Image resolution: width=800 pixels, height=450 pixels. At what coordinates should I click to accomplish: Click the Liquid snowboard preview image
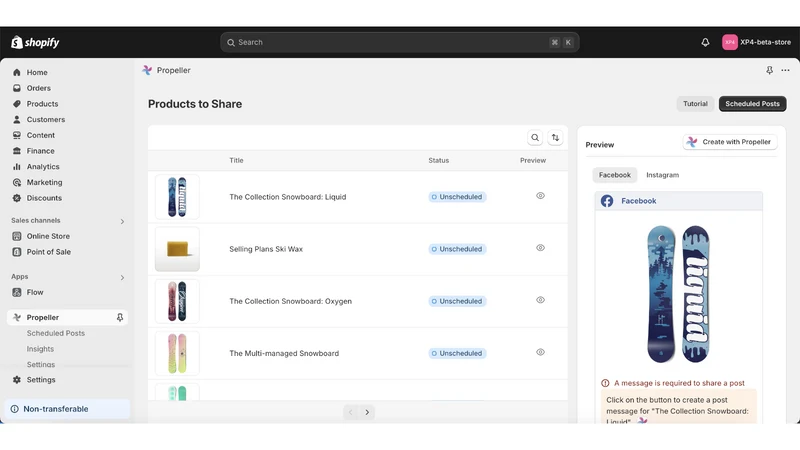678,294
